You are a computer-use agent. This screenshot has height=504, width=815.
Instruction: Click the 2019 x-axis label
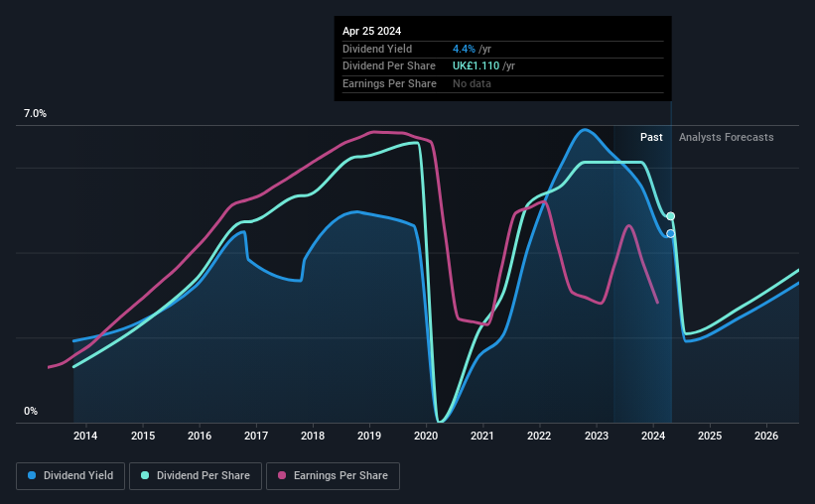pos(369,436)
